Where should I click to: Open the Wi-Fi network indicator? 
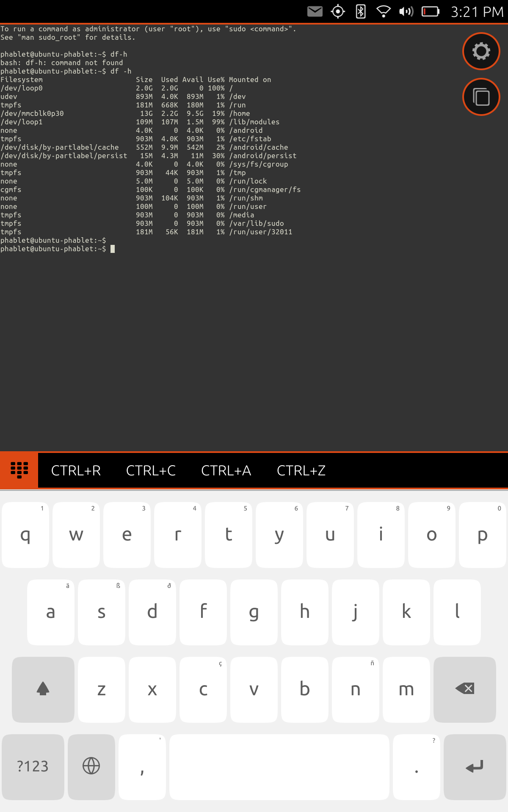(384, 11)
